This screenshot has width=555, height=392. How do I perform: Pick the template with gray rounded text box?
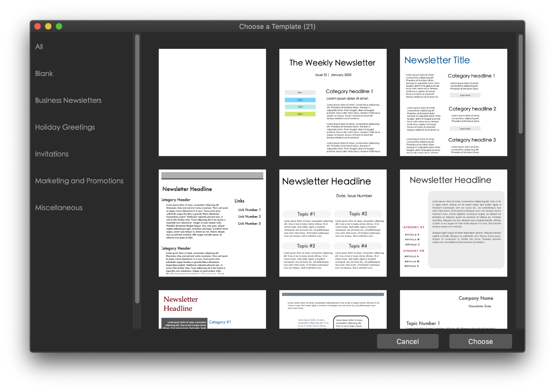coord(454,223)
